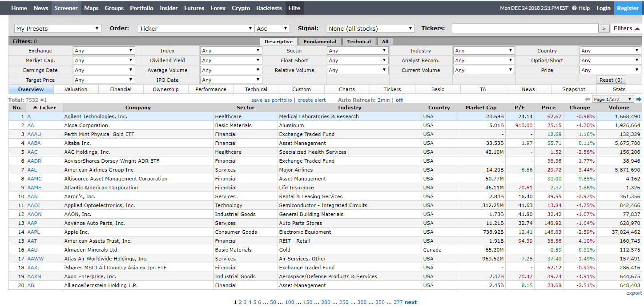Go to Home in top navigation

pos(19,8)
